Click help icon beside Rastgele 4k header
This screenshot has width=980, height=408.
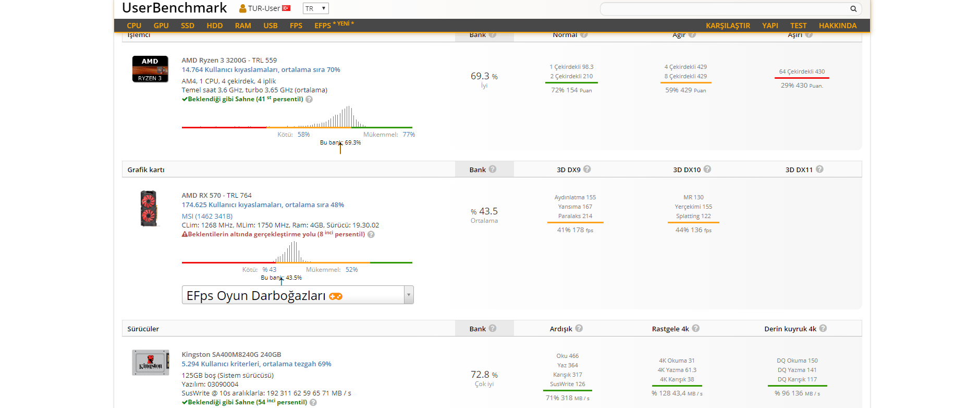coord(696,328)
